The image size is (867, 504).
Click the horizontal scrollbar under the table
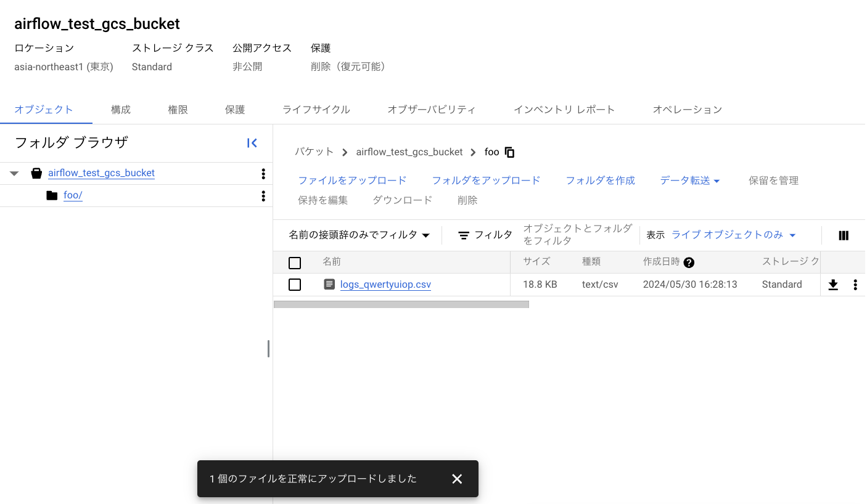401,304
